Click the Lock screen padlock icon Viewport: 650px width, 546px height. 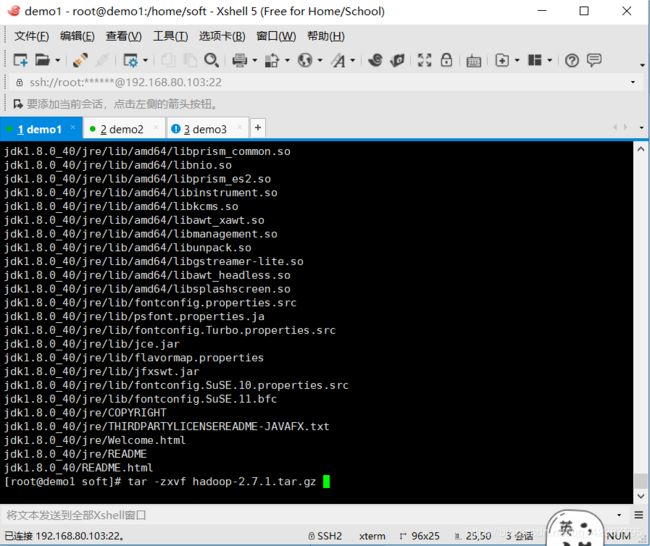(x=446, y=60)
